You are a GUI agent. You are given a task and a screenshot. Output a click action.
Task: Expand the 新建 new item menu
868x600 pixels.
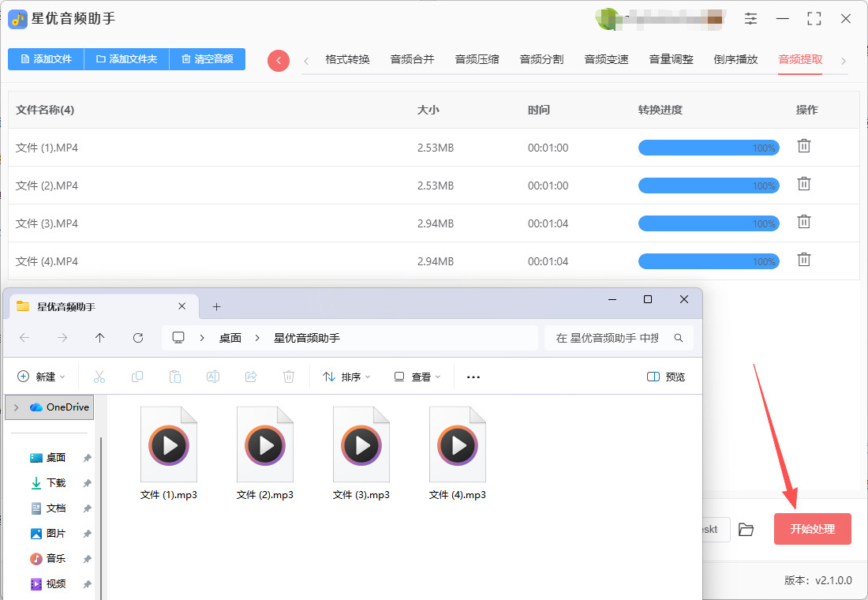[x=41, y=377]
